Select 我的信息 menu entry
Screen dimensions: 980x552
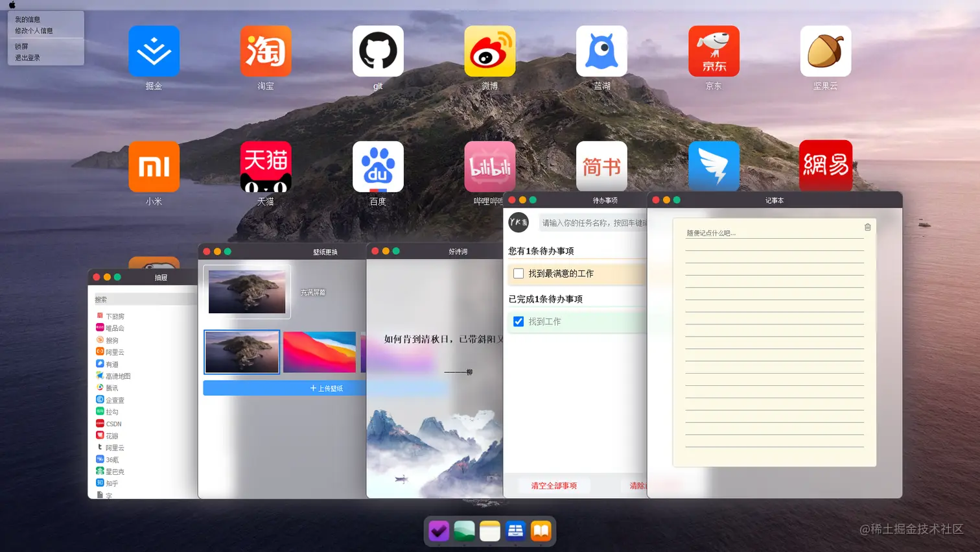[x=28, y=19]
